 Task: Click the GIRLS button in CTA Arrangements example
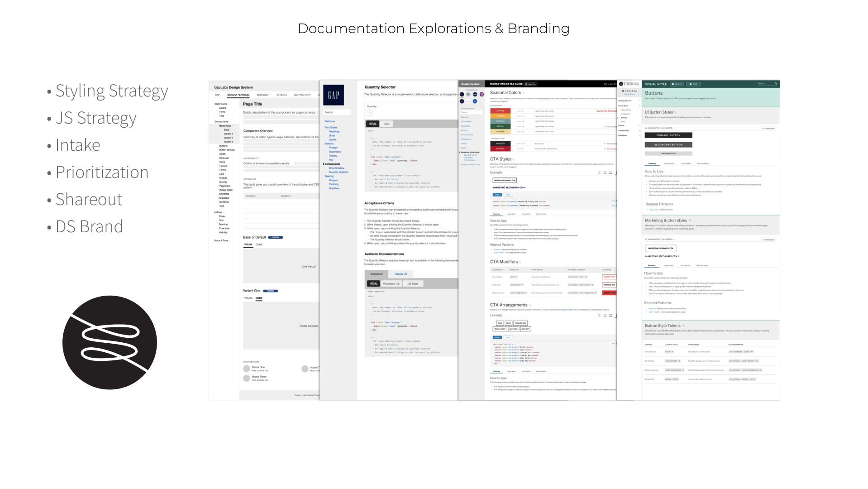coord(500,323)
